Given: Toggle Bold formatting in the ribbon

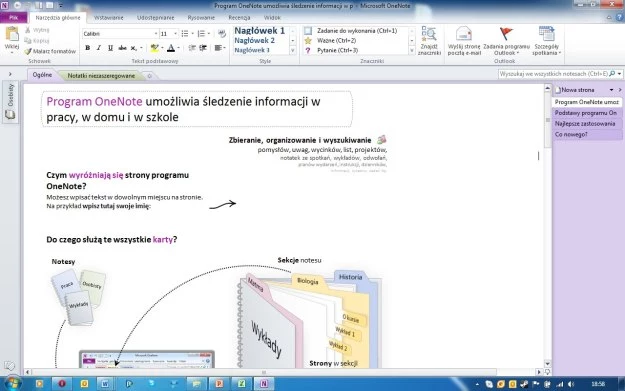Looking at the screenshot, I should click(88, 48).
